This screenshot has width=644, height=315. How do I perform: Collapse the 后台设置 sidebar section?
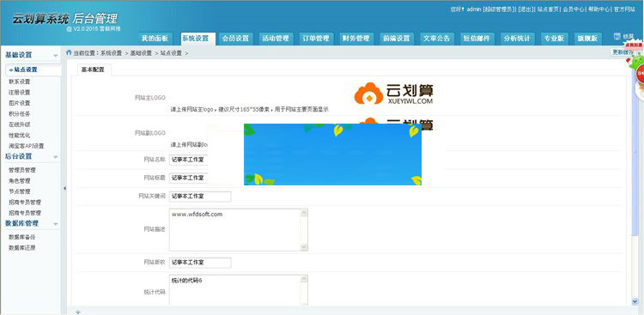click(56, 157)
